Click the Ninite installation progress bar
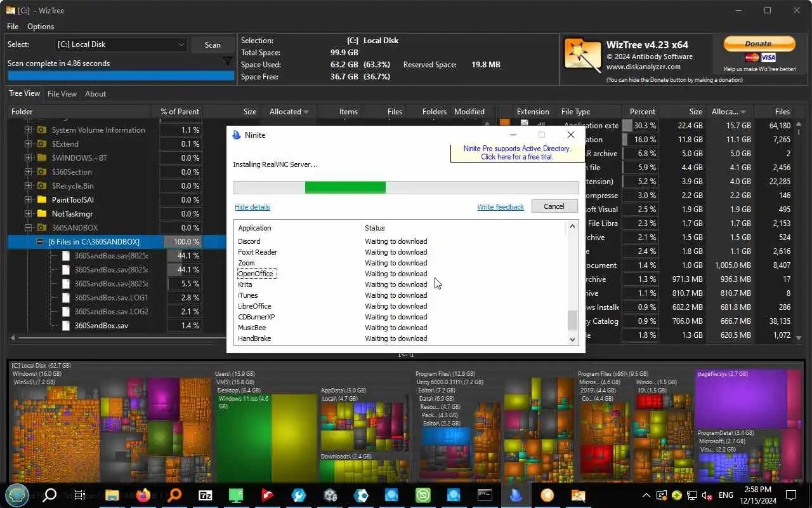 (406, 187)
